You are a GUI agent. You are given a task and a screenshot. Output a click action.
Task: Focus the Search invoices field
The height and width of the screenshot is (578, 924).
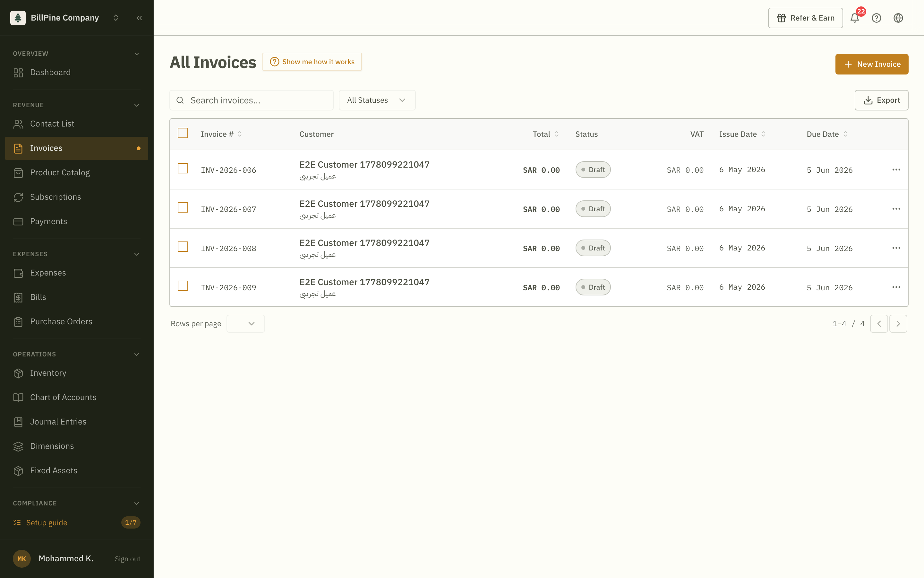point(251,100)
